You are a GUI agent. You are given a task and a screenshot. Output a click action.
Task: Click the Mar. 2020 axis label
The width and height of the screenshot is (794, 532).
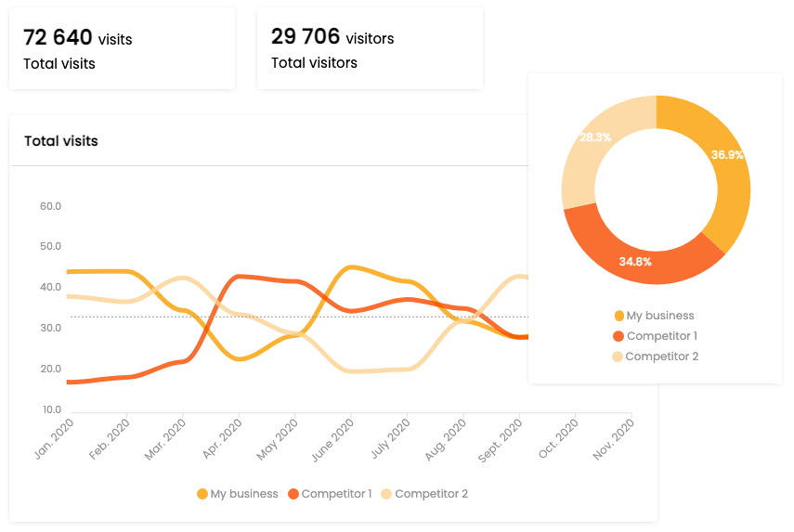(165, 440)
